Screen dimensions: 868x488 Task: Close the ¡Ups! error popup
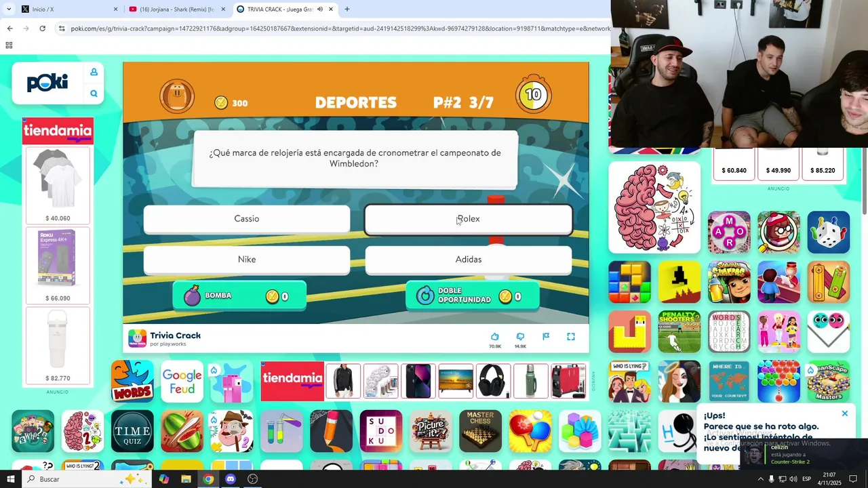pos(845,413)
